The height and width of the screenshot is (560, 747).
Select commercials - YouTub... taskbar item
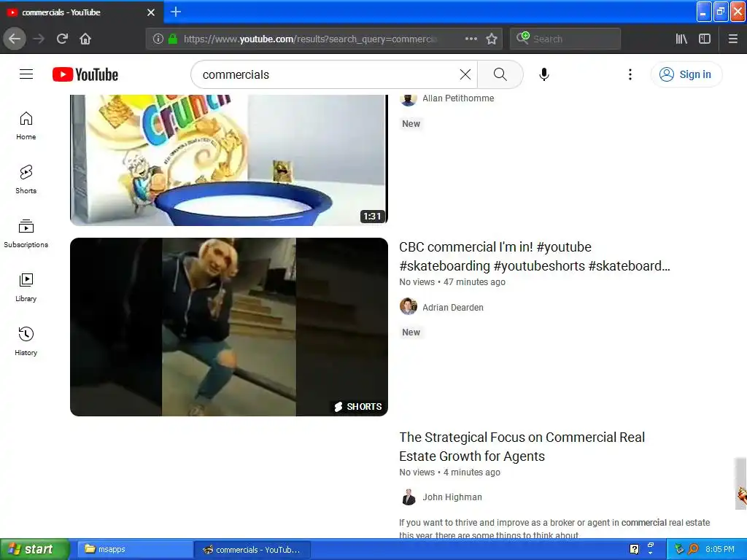click(x=252, y=550)
